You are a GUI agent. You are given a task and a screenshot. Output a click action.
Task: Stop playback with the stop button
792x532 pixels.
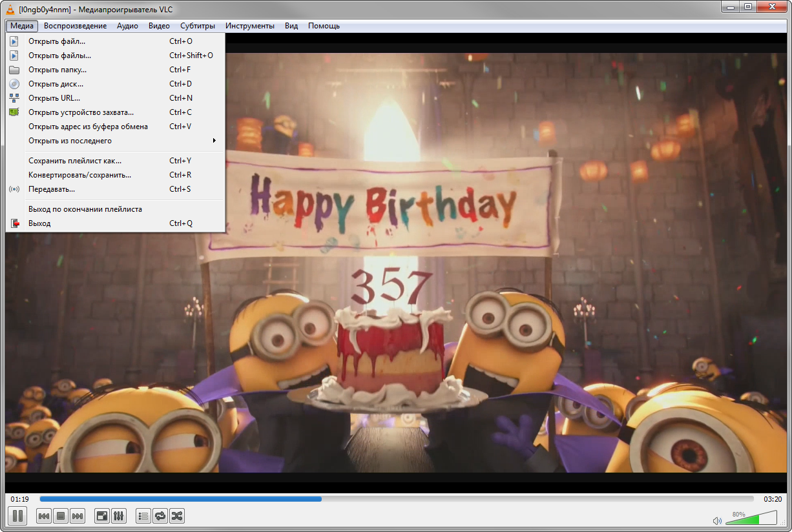pos(61,516)
